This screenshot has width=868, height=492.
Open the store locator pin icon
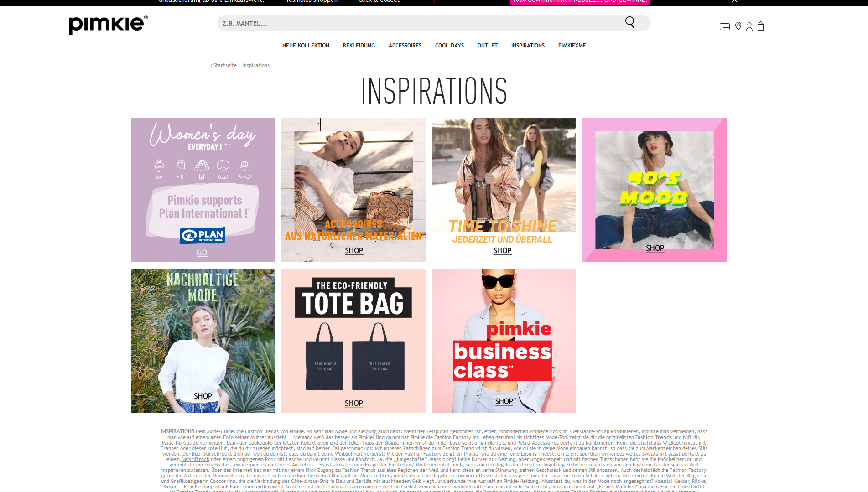(738, 26)
